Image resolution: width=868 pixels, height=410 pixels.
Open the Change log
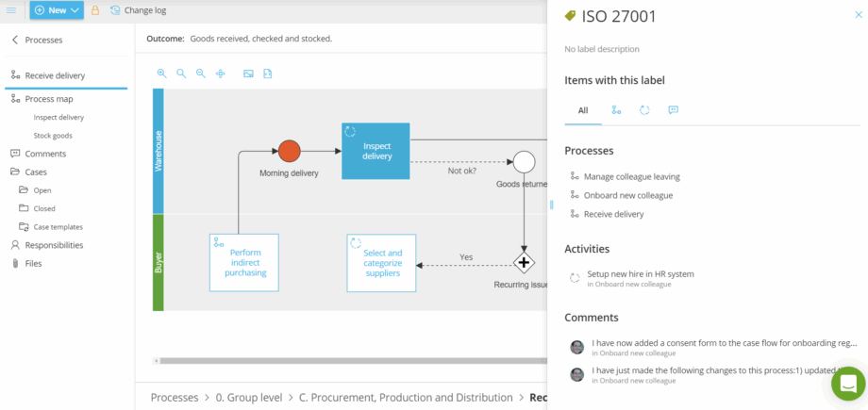pos(138,10)
